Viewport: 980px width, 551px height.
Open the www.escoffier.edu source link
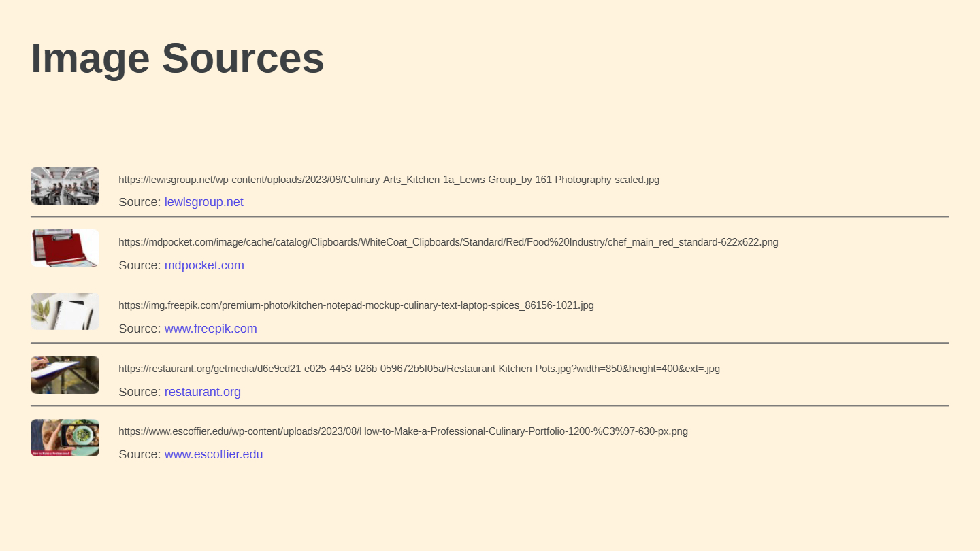click(213, 454)
